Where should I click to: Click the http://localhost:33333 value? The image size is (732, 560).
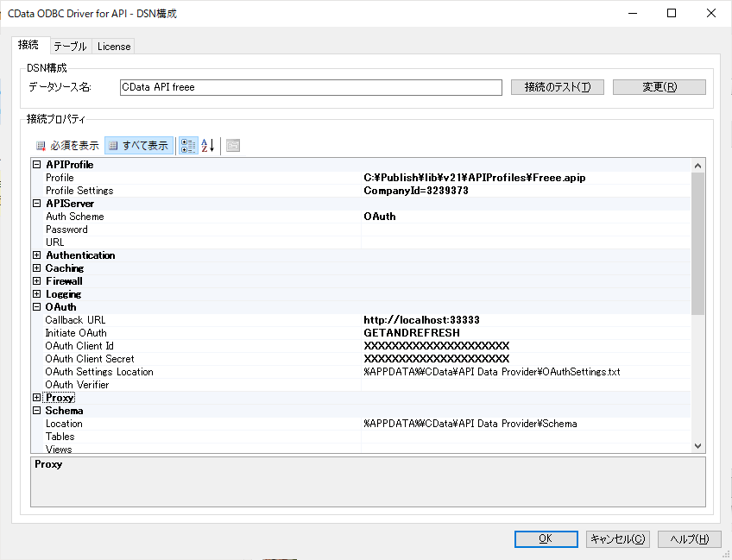[x=421, y=320]
